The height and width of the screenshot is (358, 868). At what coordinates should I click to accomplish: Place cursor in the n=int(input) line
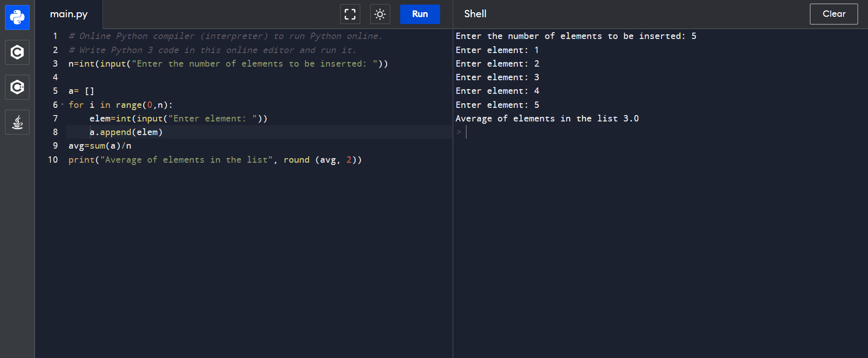[x=228, y=64]
